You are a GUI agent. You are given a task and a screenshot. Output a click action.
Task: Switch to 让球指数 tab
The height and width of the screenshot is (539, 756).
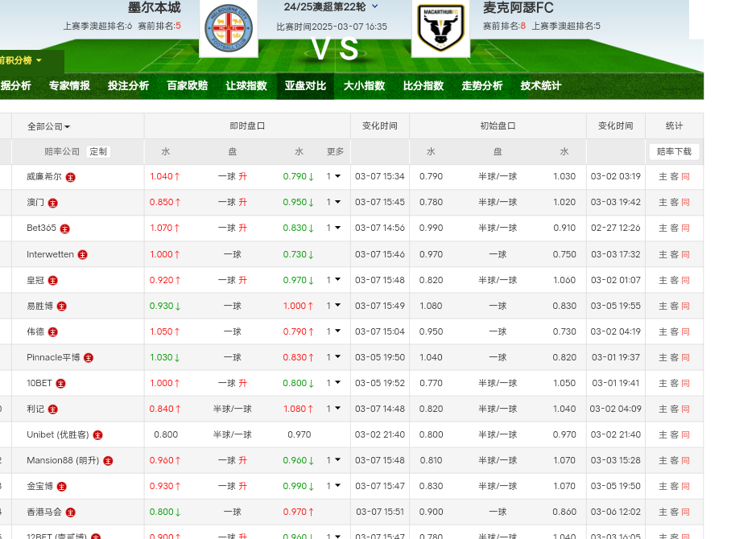coord(246,86)
